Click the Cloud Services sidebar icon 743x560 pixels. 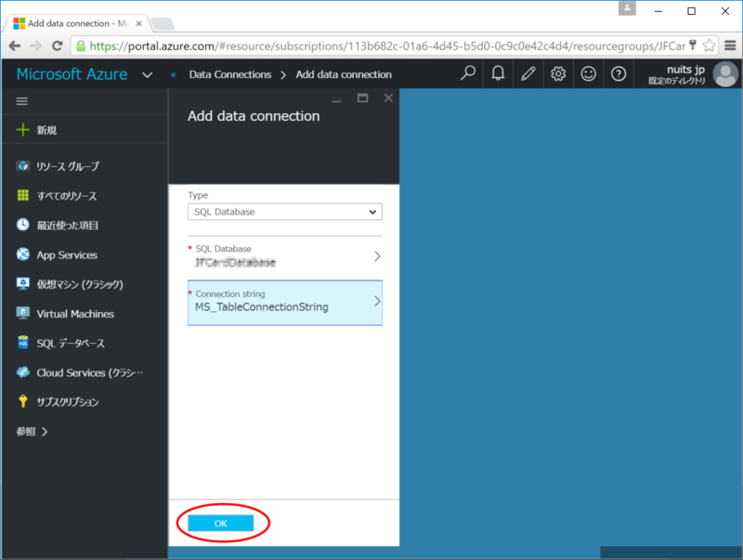pyautogui.click(x=22, y=372)
